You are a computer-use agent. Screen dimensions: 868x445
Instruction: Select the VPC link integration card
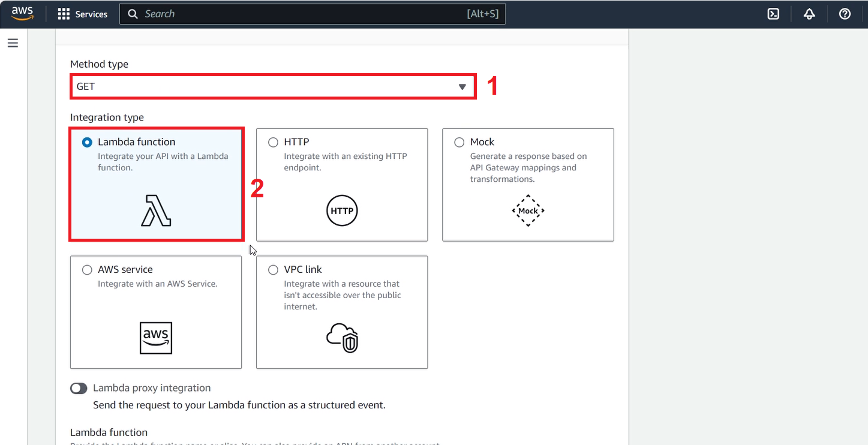tap(341, 312)
